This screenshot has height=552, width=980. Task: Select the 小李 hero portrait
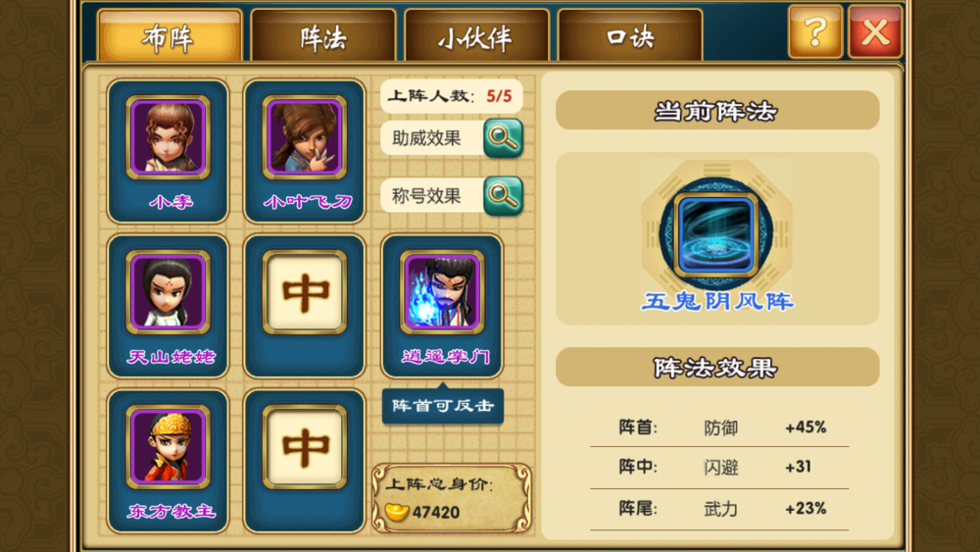point(168,137)
